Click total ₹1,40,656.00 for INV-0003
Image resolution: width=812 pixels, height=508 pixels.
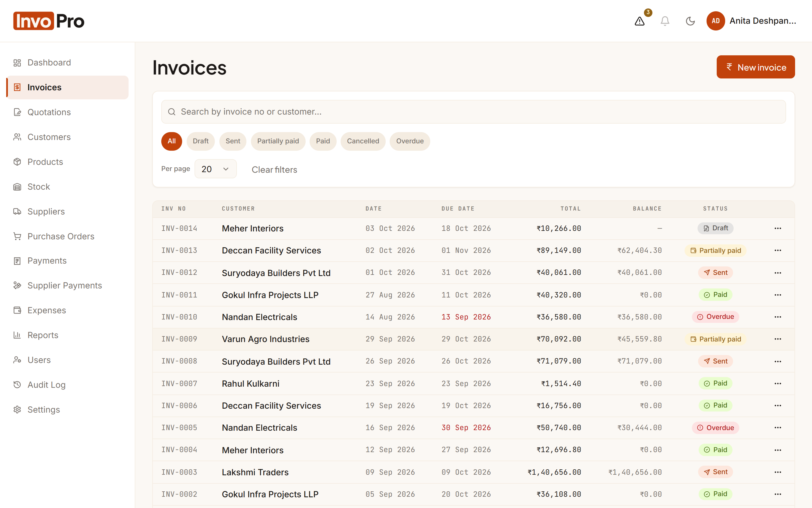(x=554, y=472)
